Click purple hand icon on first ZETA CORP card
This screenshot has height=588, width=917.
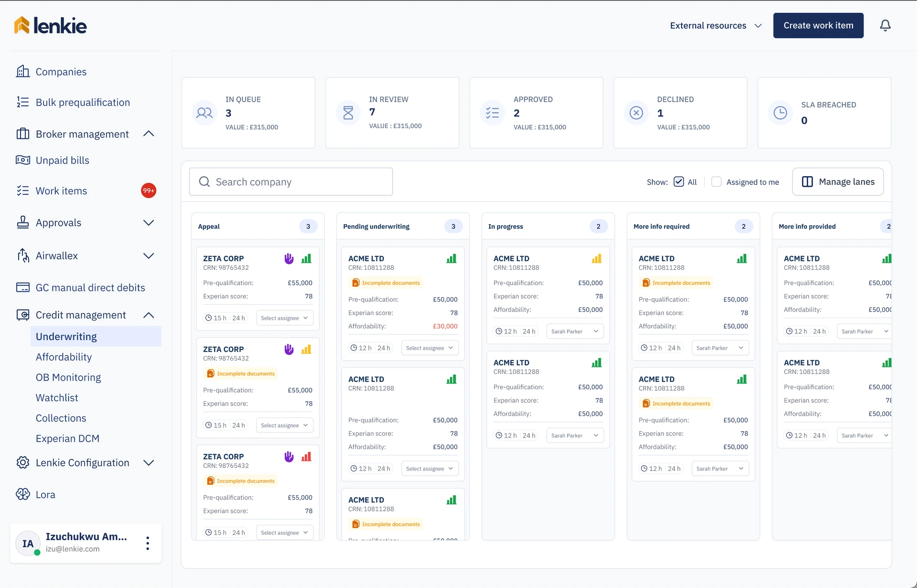point(289,258)
